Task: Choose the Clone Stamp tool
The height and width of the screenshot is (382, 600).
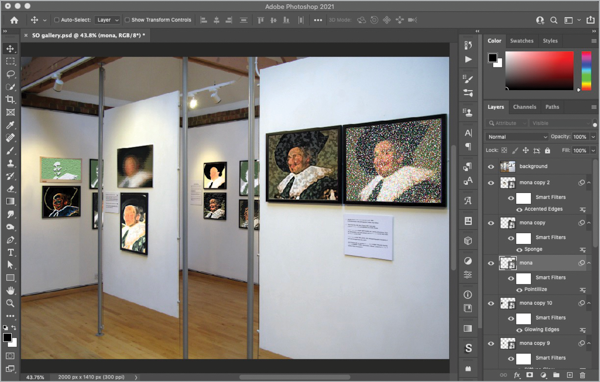Action: (x=10, y=163)
